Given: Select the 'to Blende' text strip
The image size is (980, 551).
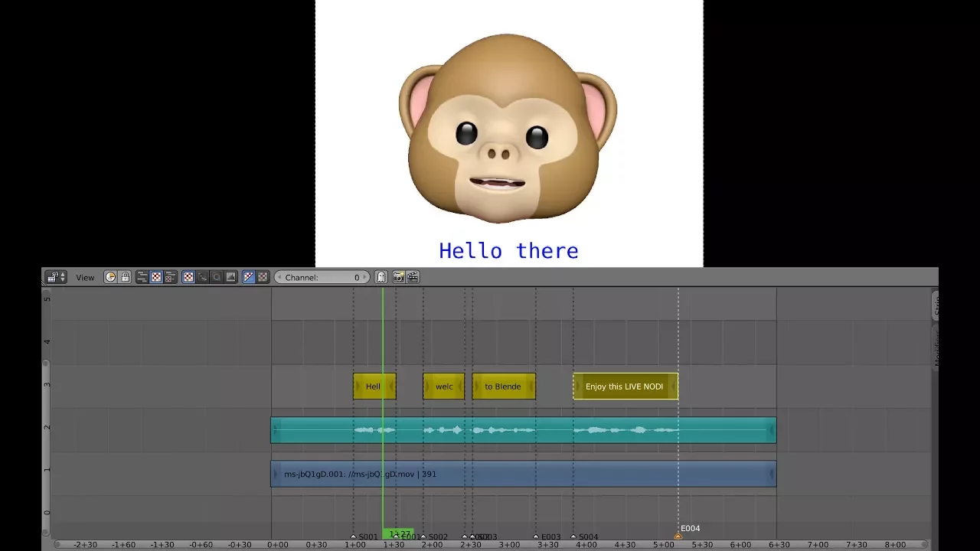Looking at the screenshot, I should point(504,386).
